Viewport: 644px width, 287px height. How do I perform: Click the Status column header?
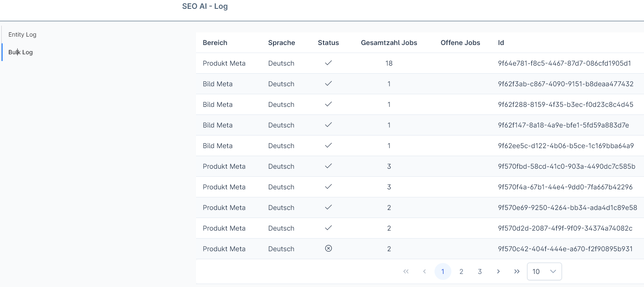pos(329,43)
